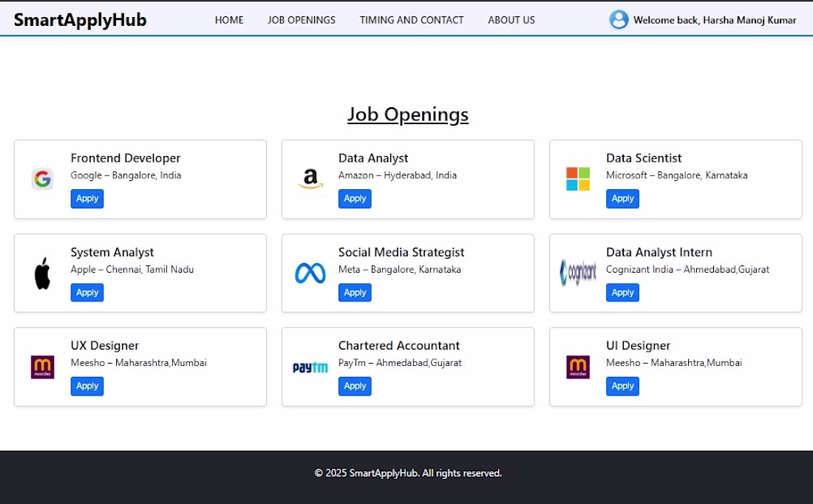Viewport: 813px width, 504px height.
Task: Go to the HOME menu item
Action: pyautogui.click(x=229, y=20)
